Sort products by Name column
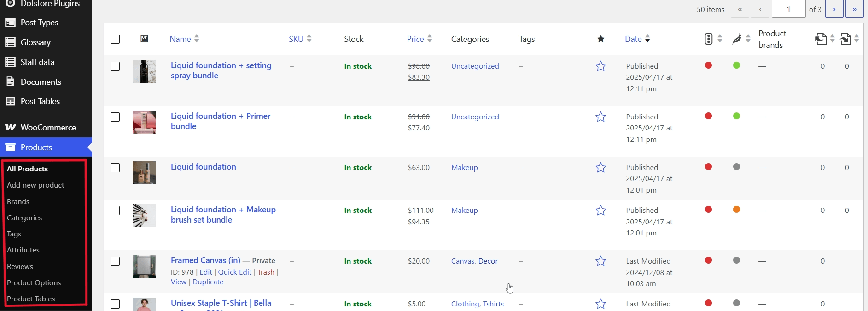Screen dimensions: 868x311 tap(184, 39)
